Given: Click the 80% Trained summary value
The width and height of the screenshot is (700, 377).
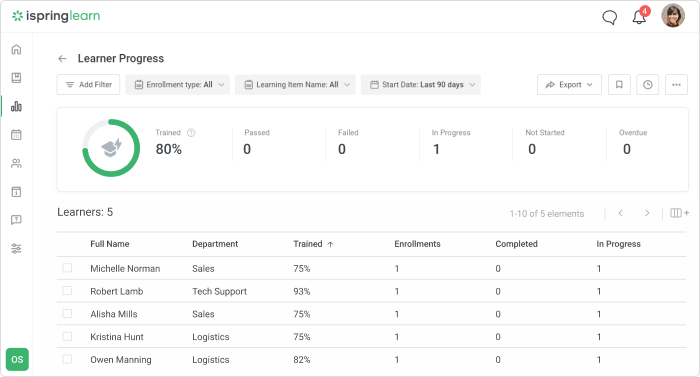Looking at the screenshot, I should [169, 149].
